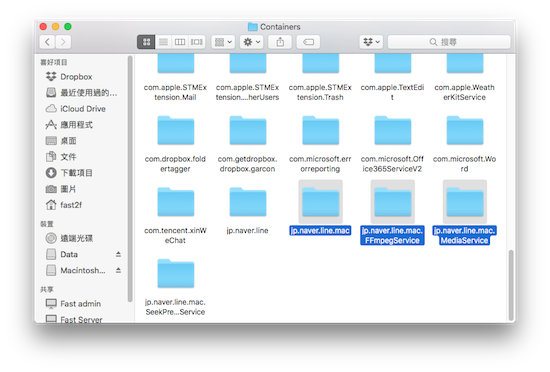
Task: Click the Share toolbar button
Action: pos(280,42)
